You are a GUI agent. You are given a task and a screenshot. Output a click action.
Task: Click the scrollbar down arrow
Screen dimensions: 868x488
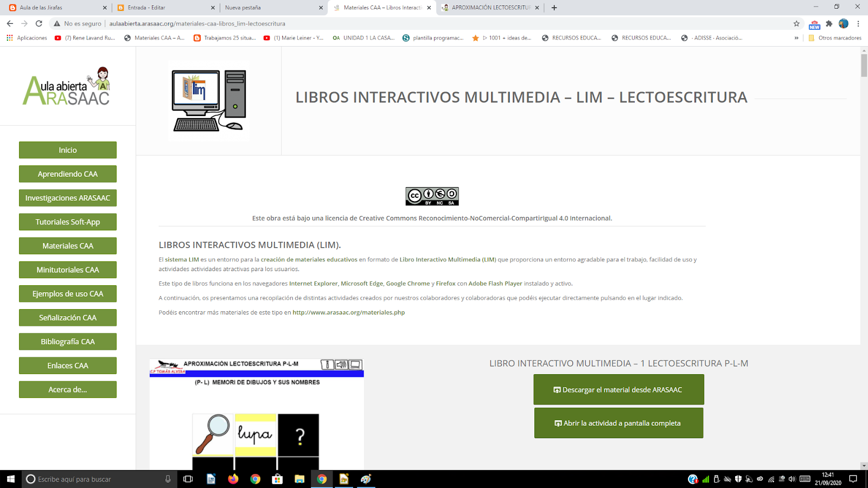pos(864,466)
